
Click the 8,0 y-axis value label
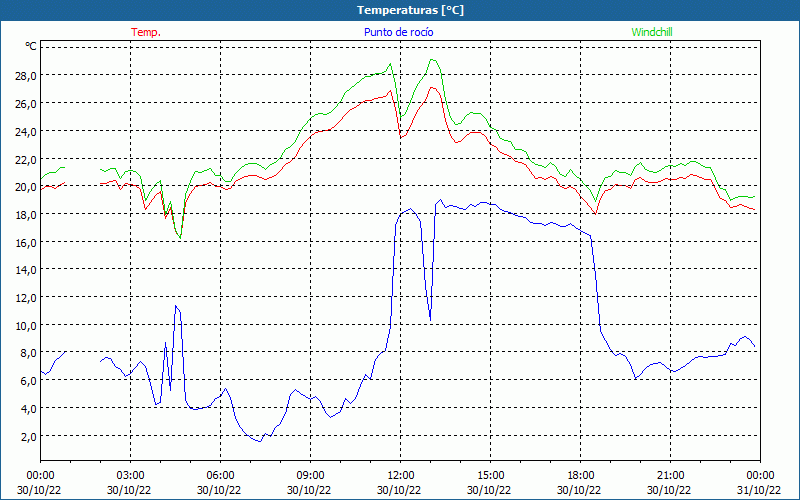[28, 353]
